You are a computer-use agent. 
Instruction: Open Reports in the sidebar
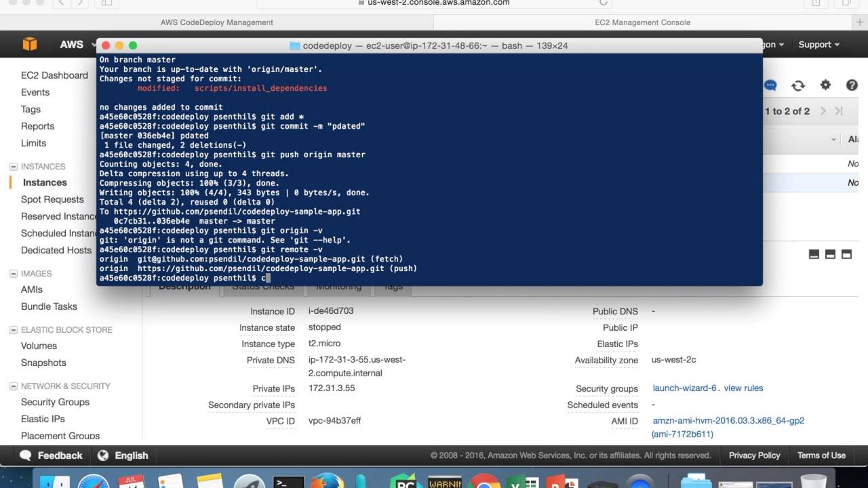coord(37,126)
